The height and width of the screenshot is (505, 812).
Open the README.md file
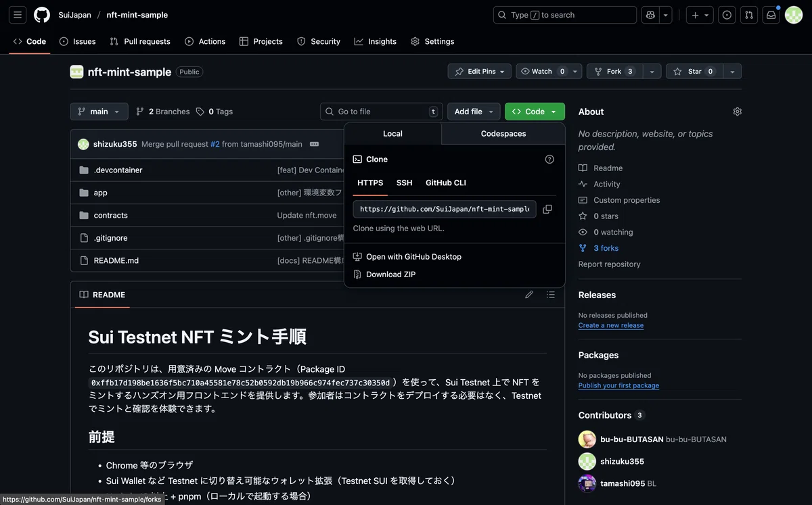[x=116, y=260]
